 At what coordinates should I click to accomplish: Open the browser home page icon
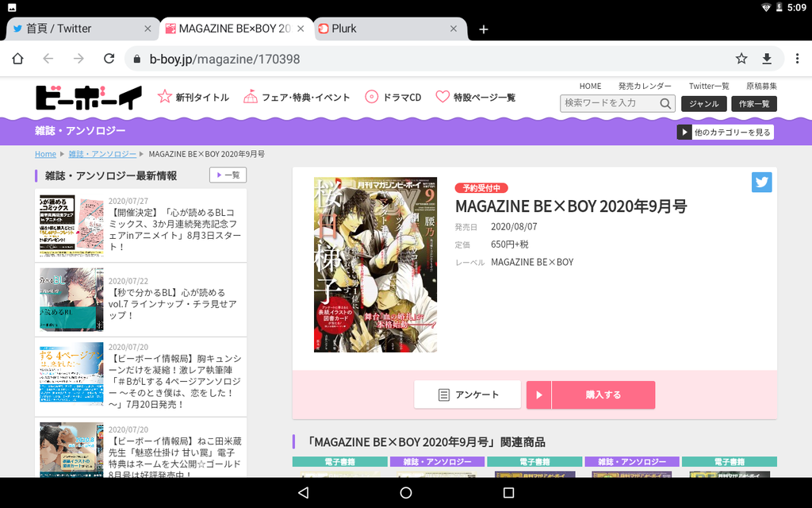pos(17,59)
